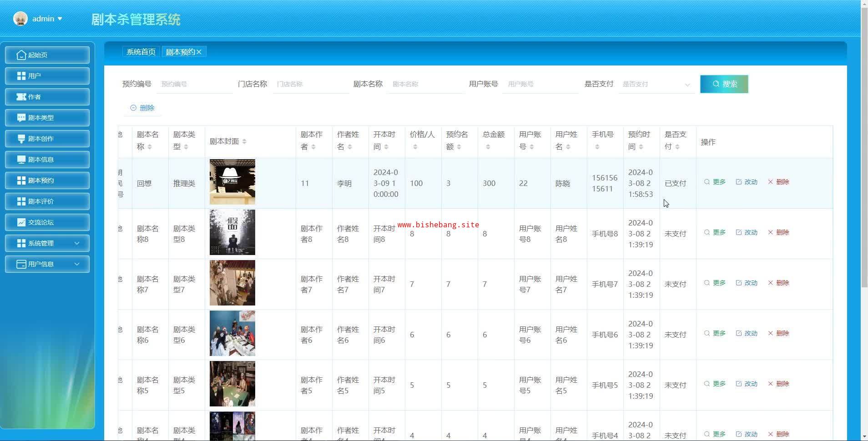The height and width of the screenshot is (441, 868).
Task: Open 作者 sidebar menu item
Action: click(47, 97)
